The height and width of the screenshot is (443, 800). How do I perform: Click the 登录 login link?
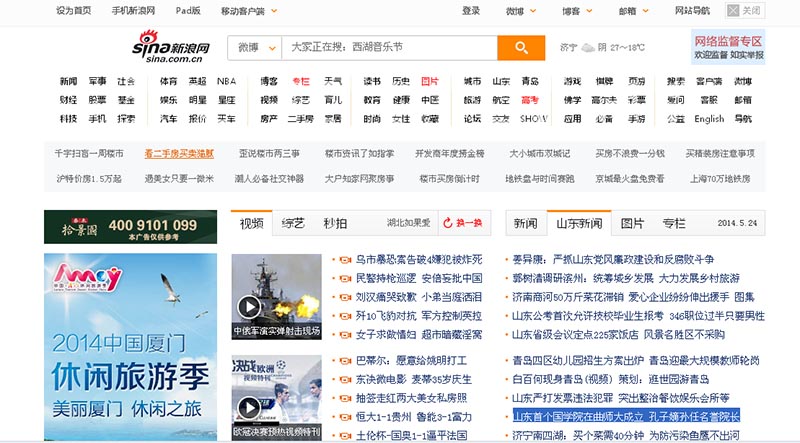click(x=471, y=11)
